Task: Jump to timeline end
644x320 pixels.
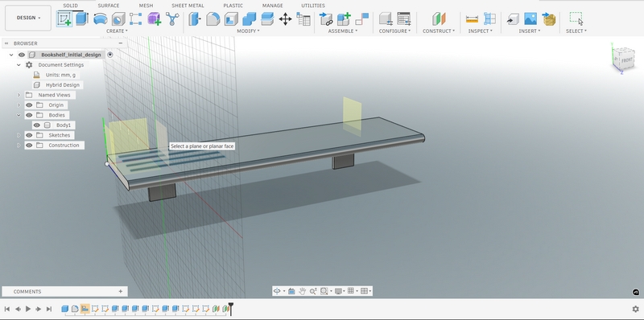Action: pos(49,309)
